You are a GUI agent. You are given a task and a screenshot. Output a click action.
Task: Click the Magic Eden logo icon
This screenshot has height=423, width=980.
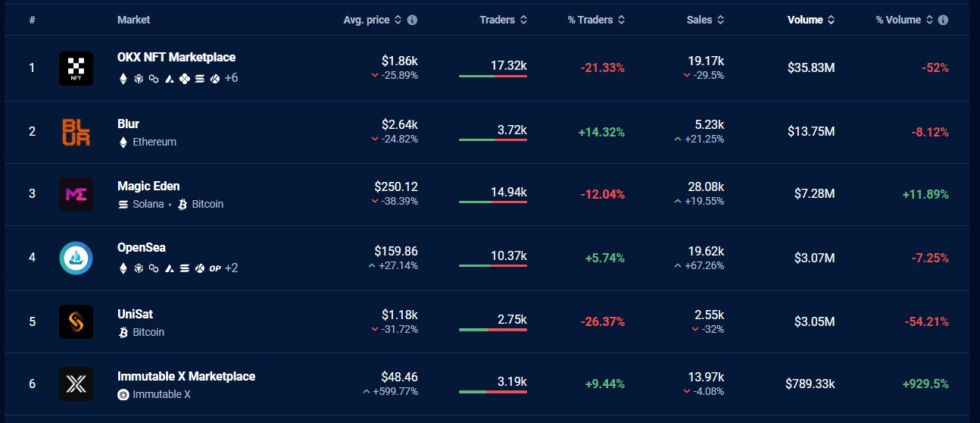coord(76,194)
